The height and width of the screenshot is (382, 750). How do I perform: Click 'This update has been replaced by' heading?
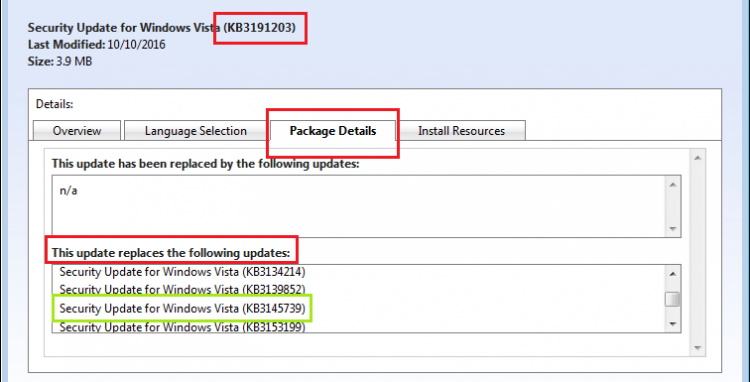click(205, 164)
